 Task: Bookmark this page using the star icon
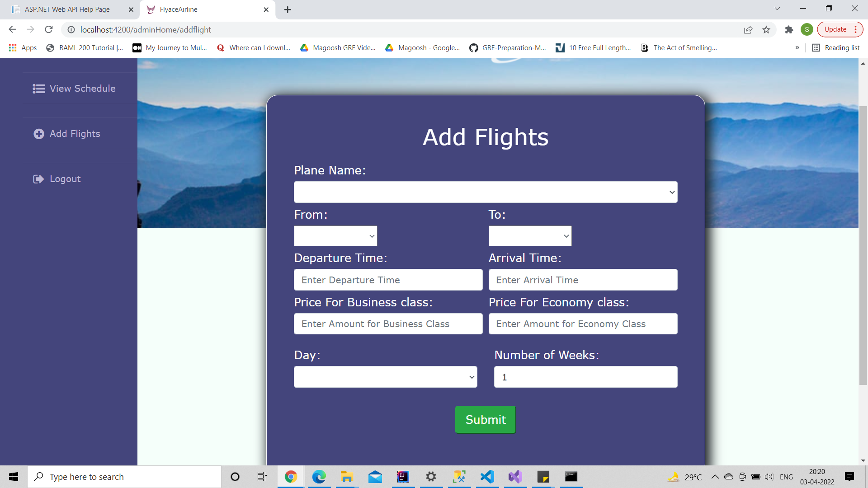[766, 29]
